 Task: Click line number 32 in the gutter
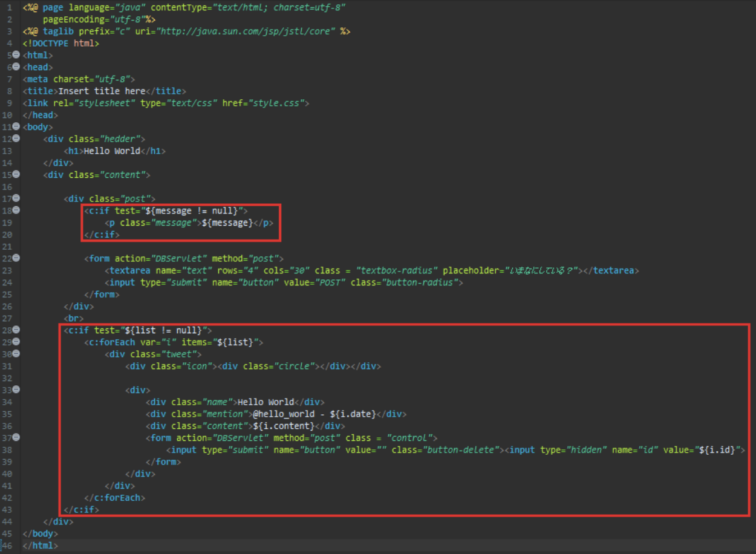pos(7,378)
